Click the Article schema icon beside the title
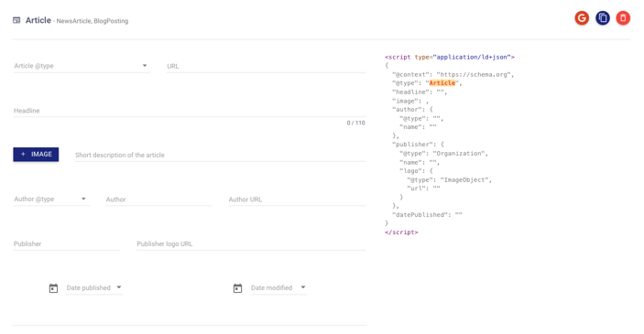The height and width of the screenshot is (334, 644). [16, 20]
